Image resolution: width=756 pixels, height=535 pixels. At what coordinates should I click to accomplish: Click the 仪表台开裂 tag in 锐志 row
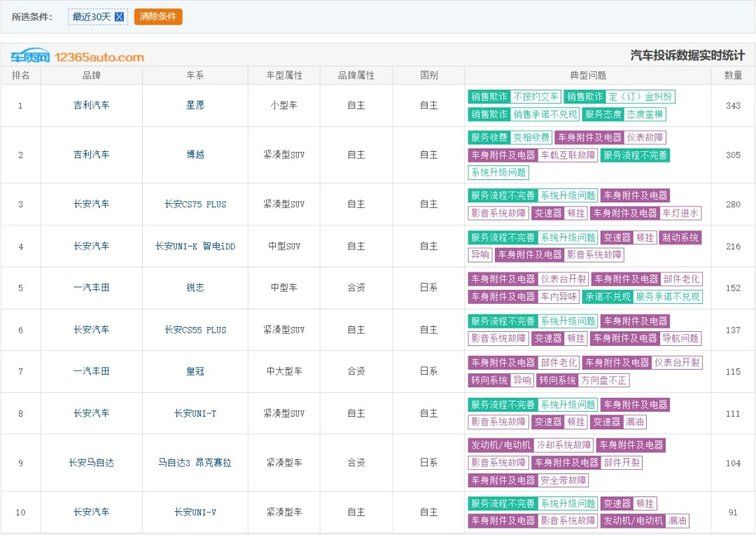coord(563,279)
